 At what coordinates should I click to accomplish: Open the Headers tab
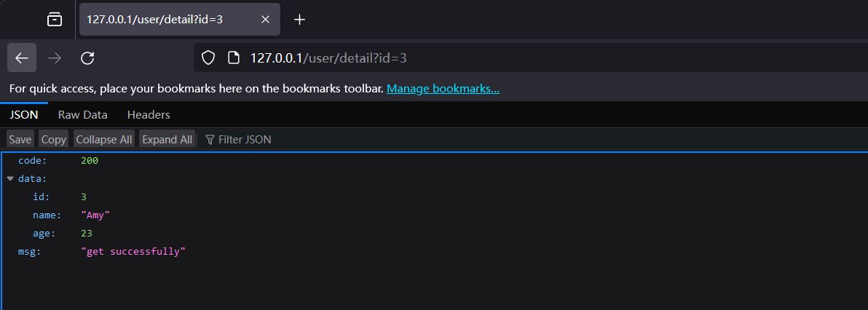tap(149, 114)
